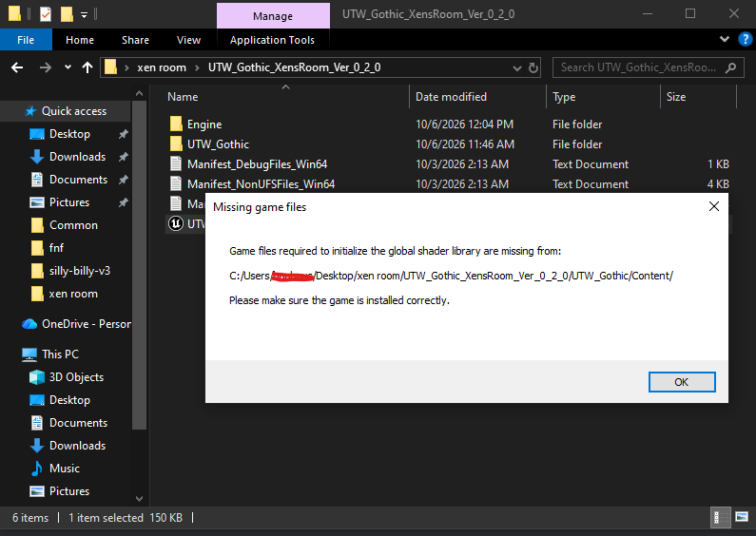Open Pictures under This PC
The height and width of the screenshot is (536, 756).
[69, 491]
